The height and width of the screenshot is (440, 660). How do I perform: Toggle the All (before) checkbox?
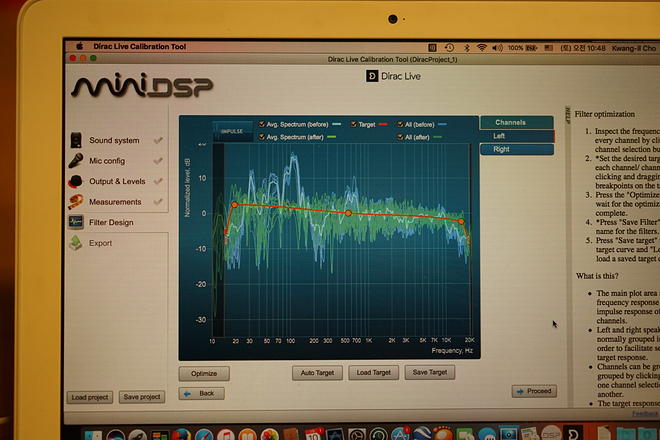[x=400, y=124]
